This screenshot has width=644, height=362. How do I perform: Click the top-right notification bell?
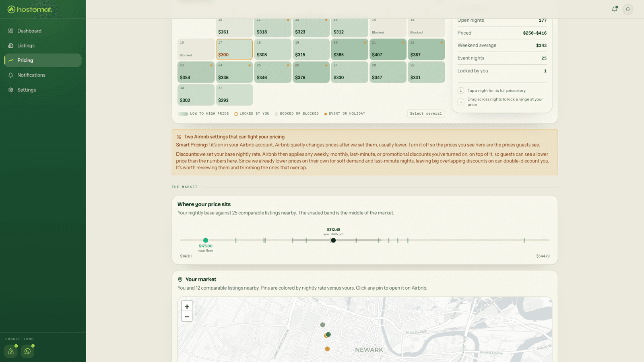pos(614,9)
